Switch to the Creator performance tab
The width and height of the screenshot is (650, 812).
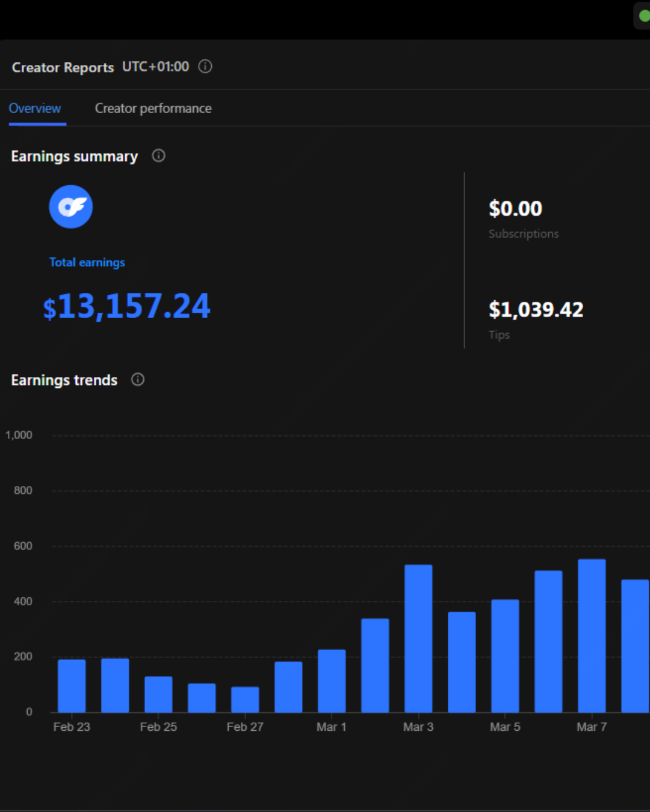point(153,108)
